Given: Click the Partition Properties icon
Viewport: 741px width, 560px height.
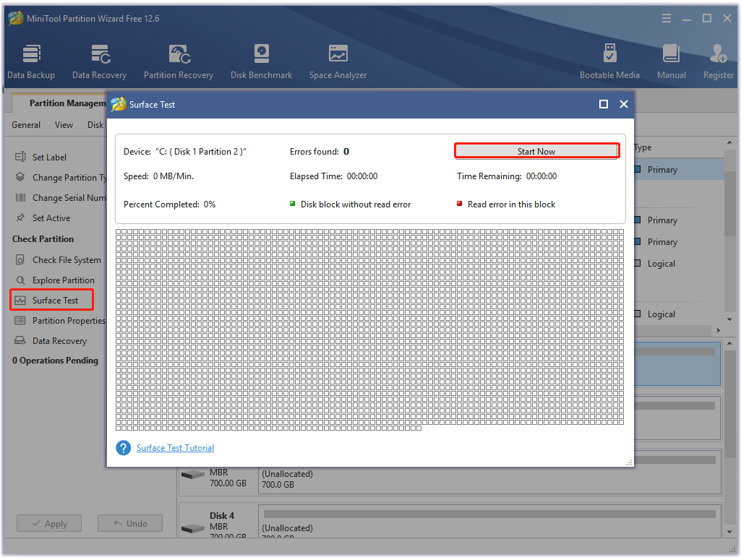Looking at the screenshot, I should coord(20,321).
